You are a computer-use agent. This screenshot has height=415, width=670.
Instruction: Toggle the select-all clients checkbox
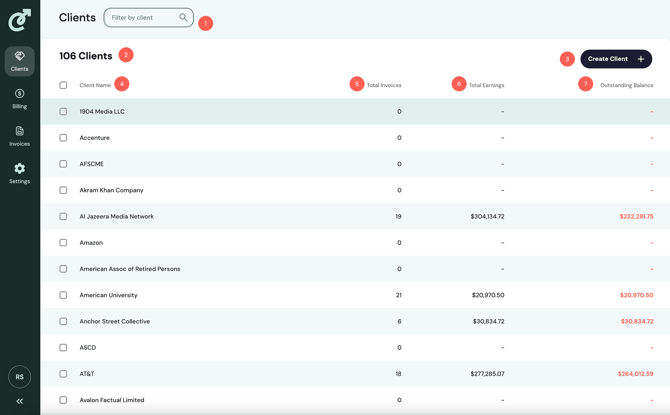pyautogui.click(x=63, y=85)
